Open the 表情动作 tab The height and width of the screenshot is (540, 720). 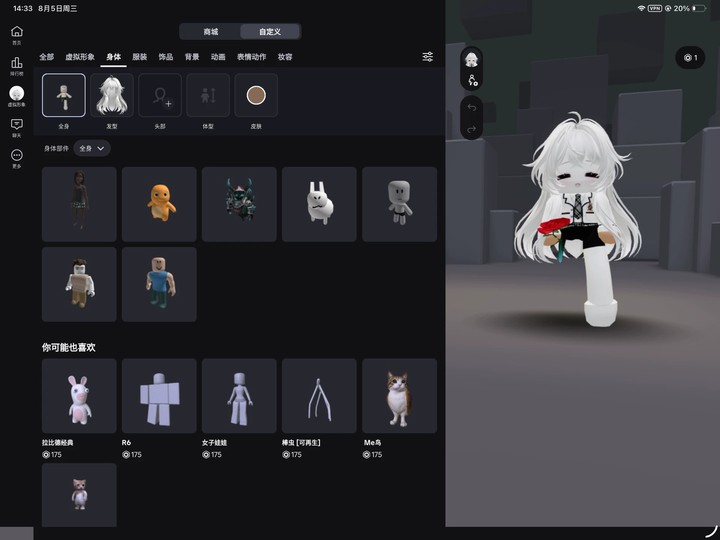(252, 56)
